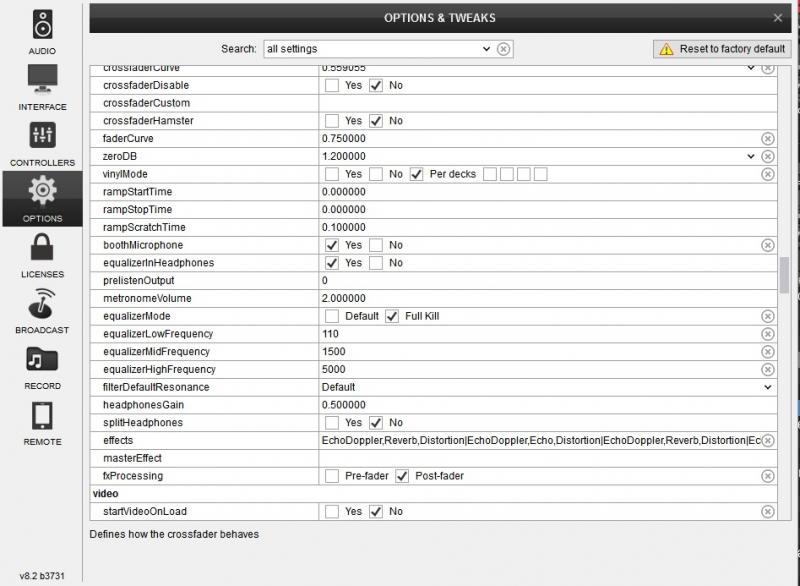
Task: Edit the faderCurve value 0.750000
Action: [x=344, y=139]
